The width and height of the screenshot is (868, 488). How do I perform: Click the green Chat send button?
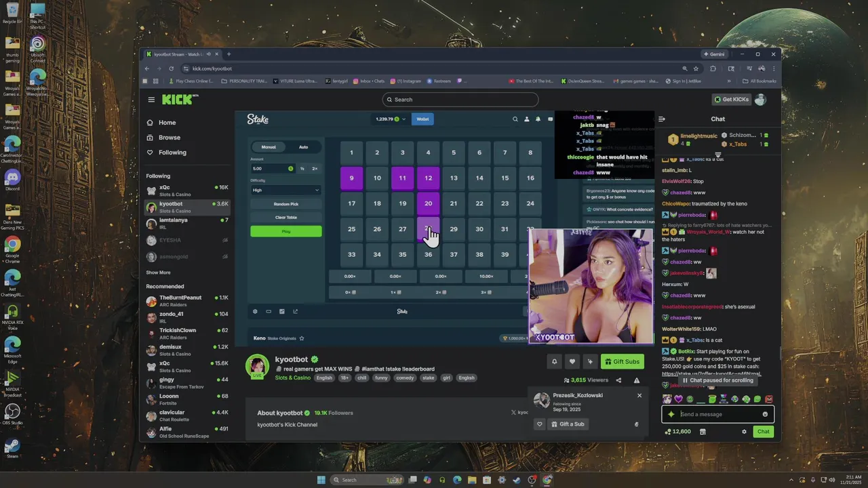764,432
